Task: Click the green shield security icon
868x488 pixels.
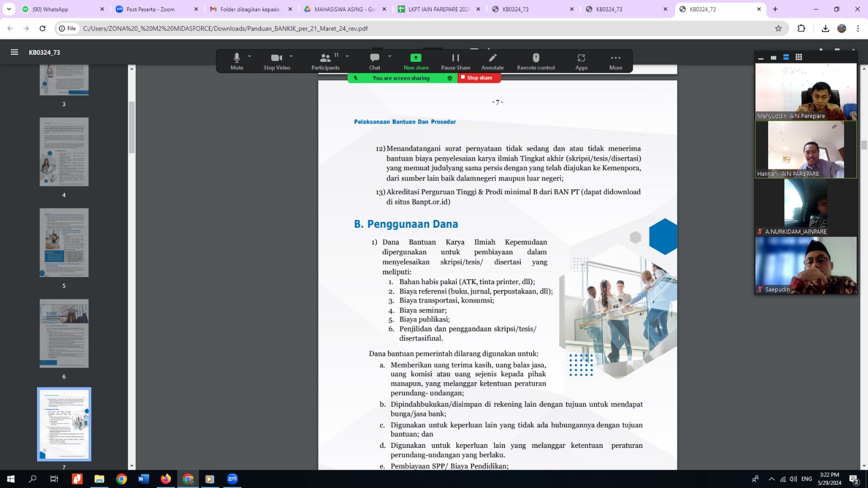Action: 450,78
